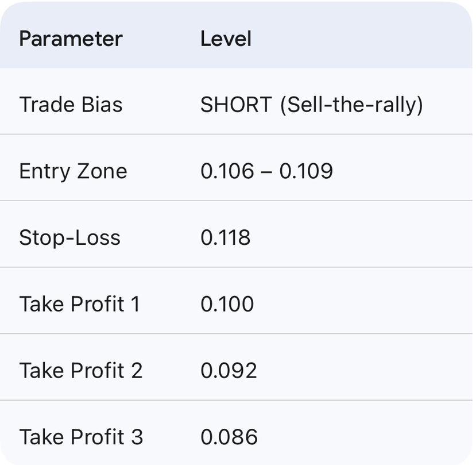
Task: Click the word SHORT in Level column
Action: (x=236, y=105)
